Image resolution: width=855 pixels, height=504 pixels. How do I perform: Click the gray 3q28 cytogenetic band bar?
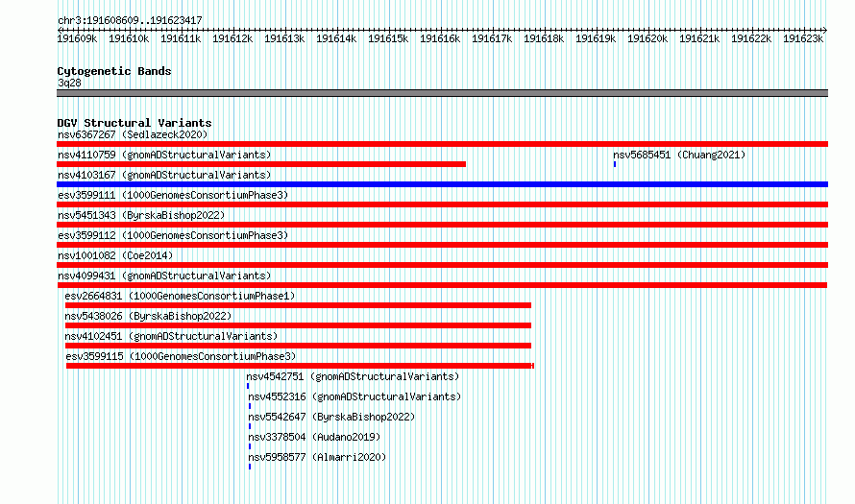442,93
